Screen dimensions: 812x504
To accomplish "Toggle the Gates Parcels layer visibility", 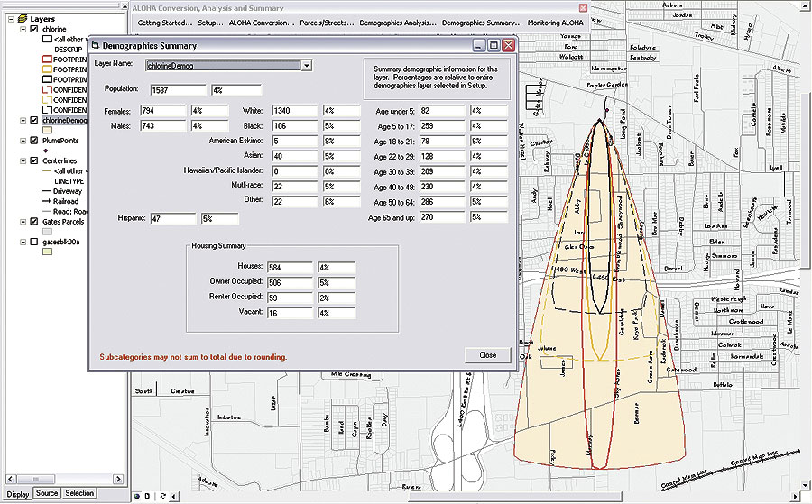I will point(34,221).
